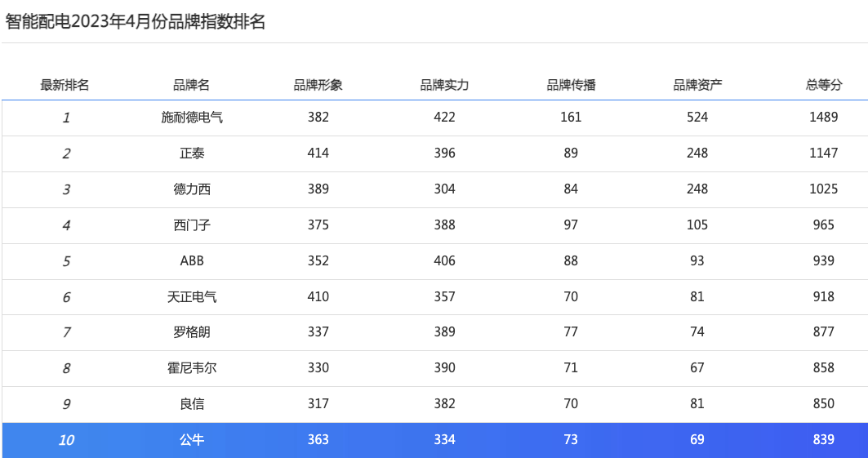Viewport: 868px width, 458px height.
Task: Select brand name 正泰
Action: pyautogui.click(x=192, y=153)
